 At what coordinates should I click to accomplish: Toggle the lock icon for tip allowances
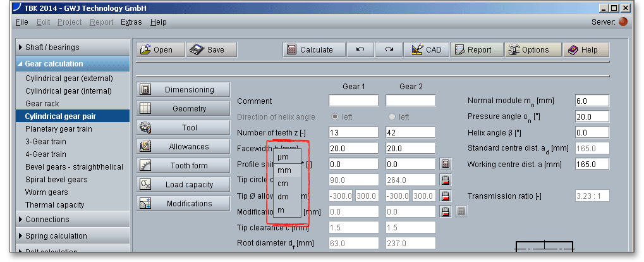pos(446,196)
